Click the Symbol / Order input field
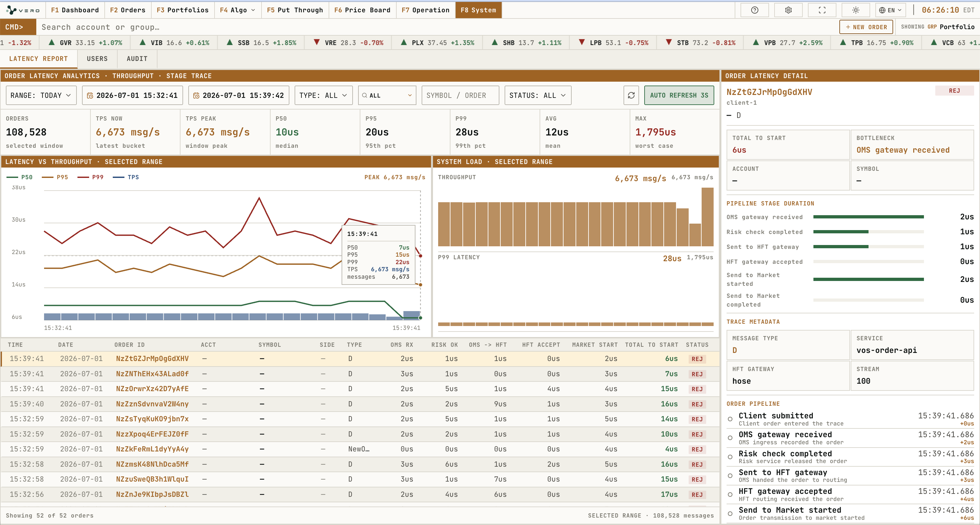 [460, 95]
